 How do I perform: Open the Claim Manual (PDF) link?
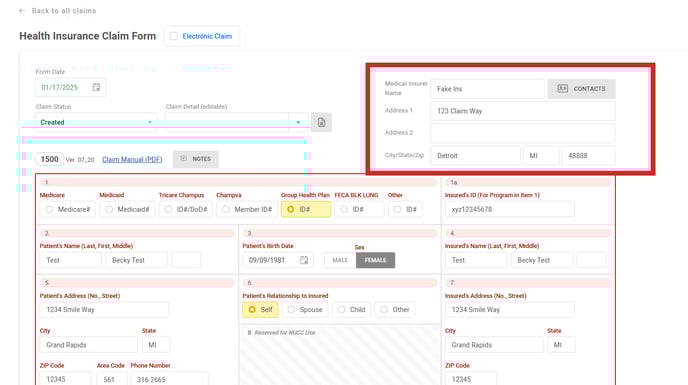click(x=132, y=159)
